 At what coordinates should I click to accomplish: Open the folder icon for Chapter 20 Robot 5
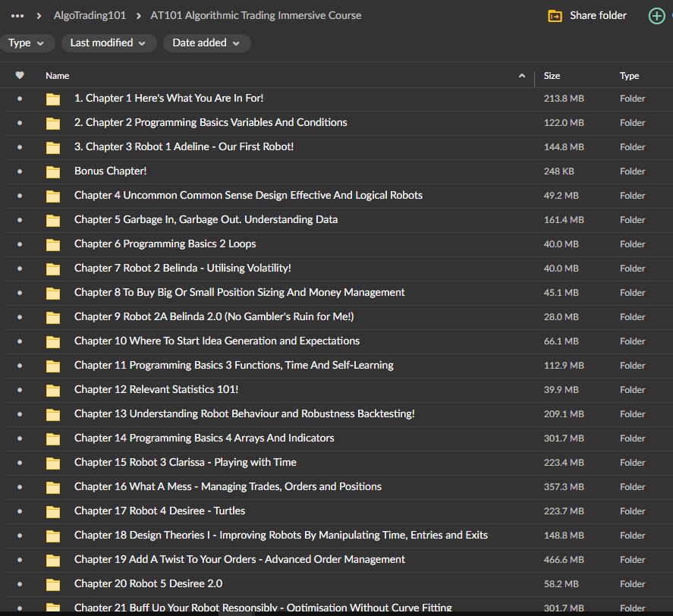click(52, 583)
